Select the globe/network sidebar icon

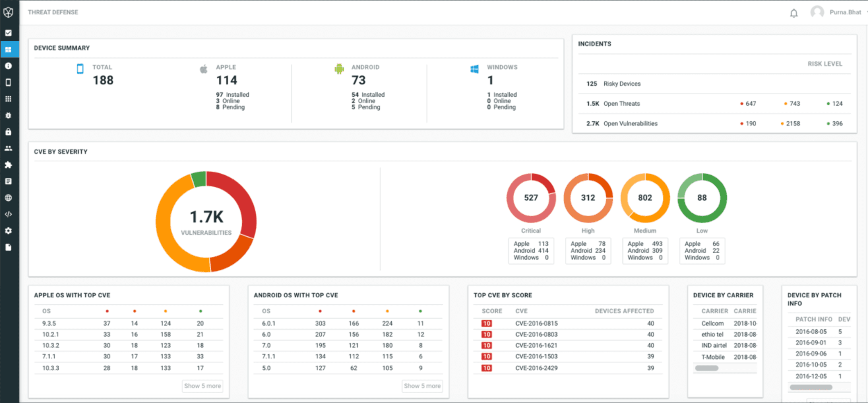click(x=9, y=198)
